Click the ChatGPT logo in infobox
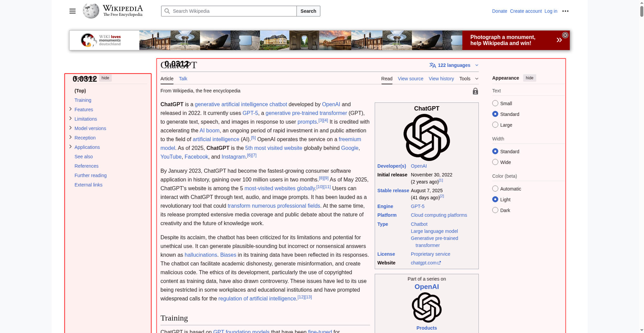The height and width of the screenshot is (333, 644). 427,138
